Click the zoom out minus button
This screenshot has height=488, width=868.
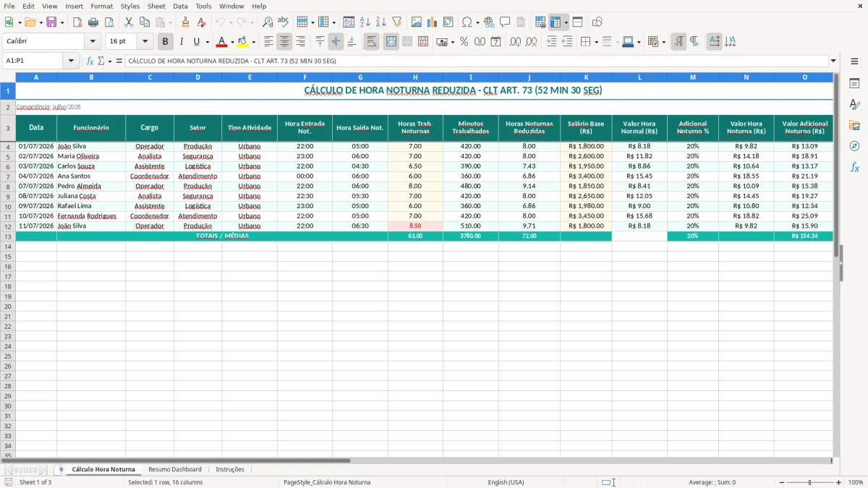coord(782,482)
